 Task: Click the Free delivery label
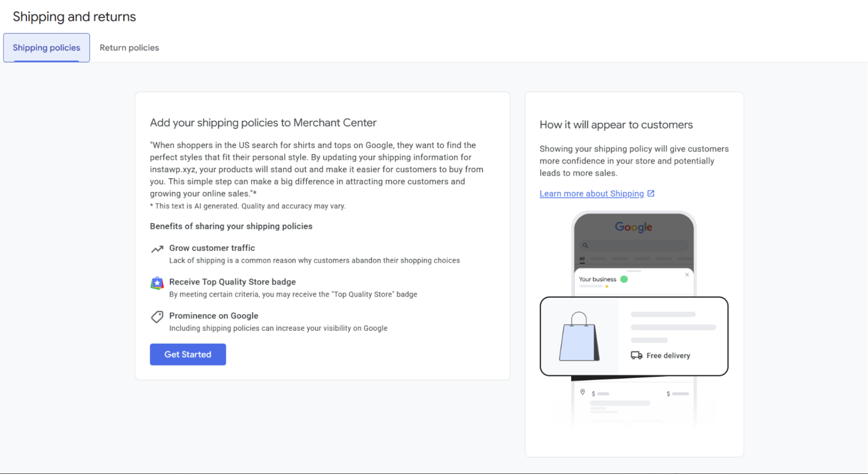668,355
